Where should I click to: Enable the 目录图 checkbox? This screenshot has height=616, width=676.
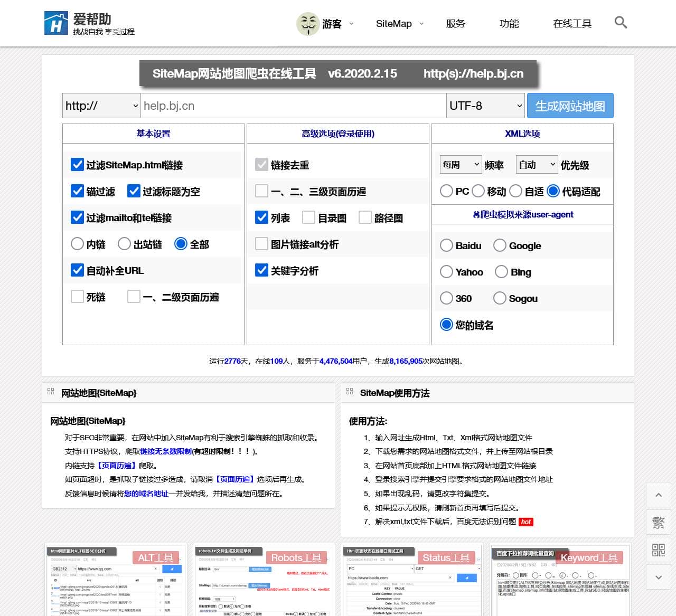(308, 217)
